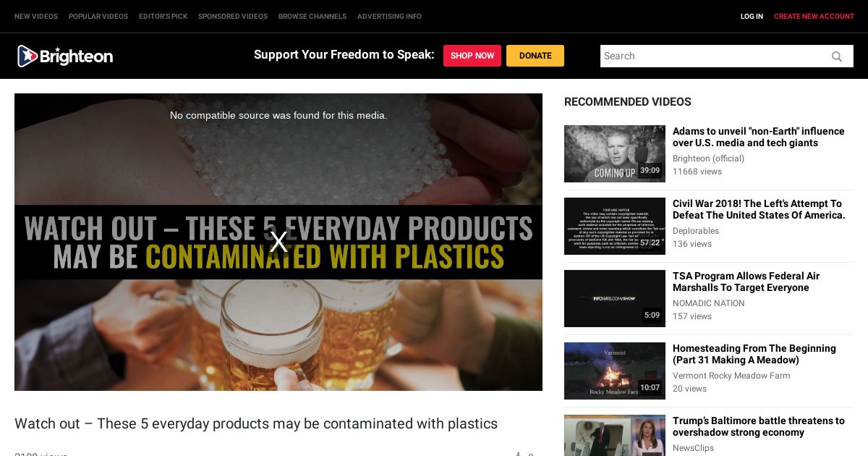Go to the Popular Videos section
The height and width of the screenshot is (456, 868).
pyautogui.click(x=98, y=17)
